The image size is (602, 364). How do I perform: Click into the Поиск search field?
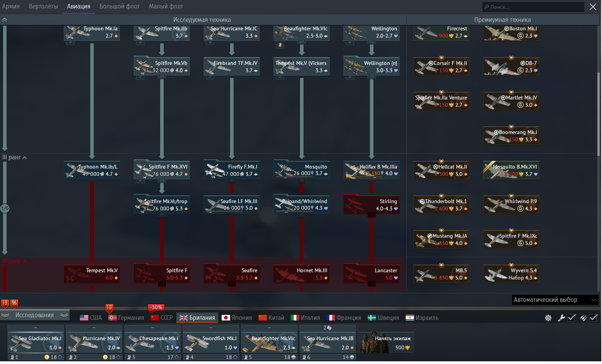533,7
